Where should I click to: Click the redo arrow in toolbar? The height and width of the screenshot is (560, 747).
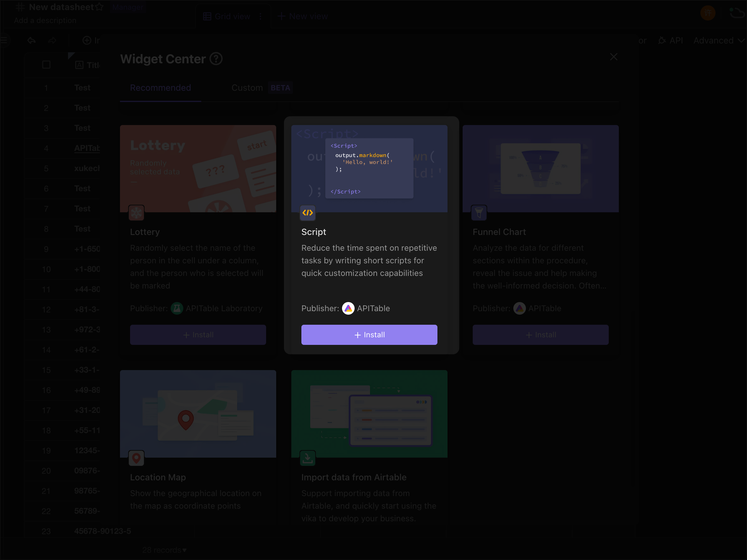pos(52,41)
